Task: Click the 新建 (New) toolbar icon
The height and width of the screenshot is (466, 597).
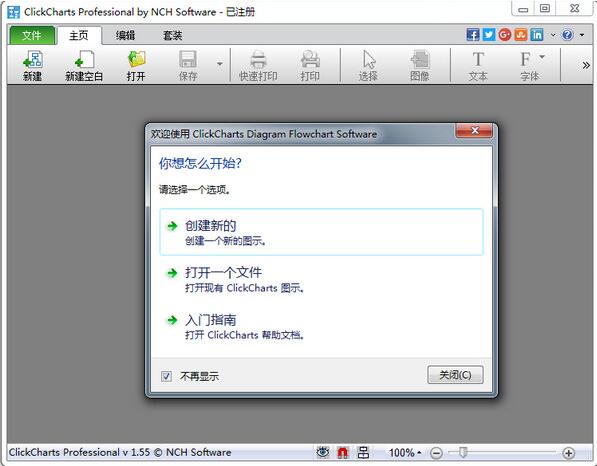Action: (x=33, y=66)
